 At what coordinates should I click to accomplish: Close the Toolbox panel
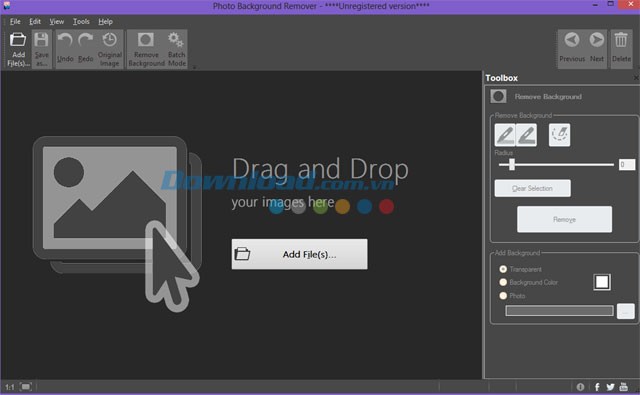coord(636,78)
